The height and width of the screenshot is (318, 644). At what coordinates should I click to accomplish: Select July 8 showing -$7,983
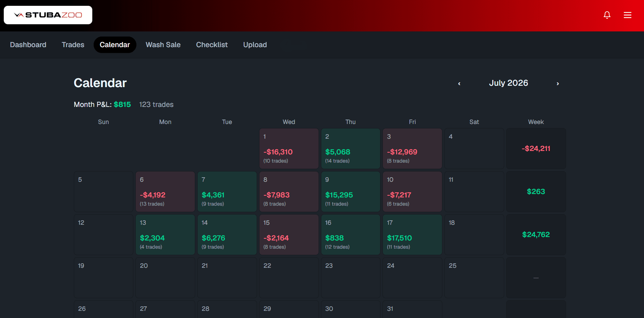pyautogui.click(x=289, y=192)
